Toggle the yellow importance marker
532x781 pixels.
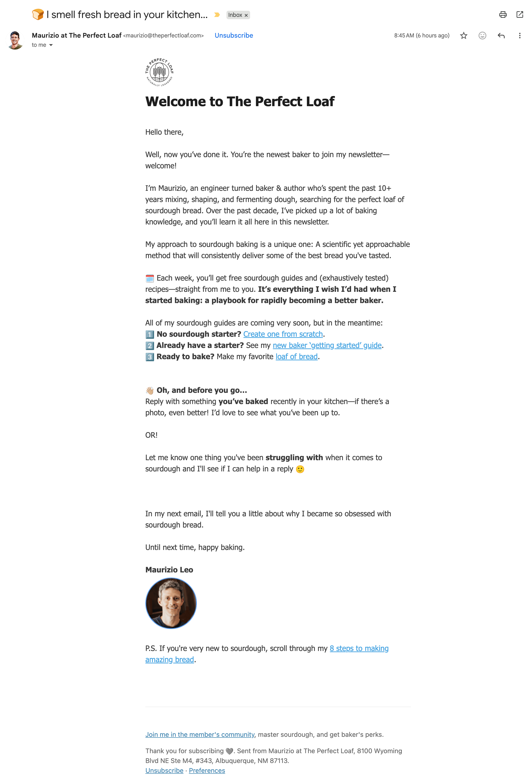pos(217,15)
